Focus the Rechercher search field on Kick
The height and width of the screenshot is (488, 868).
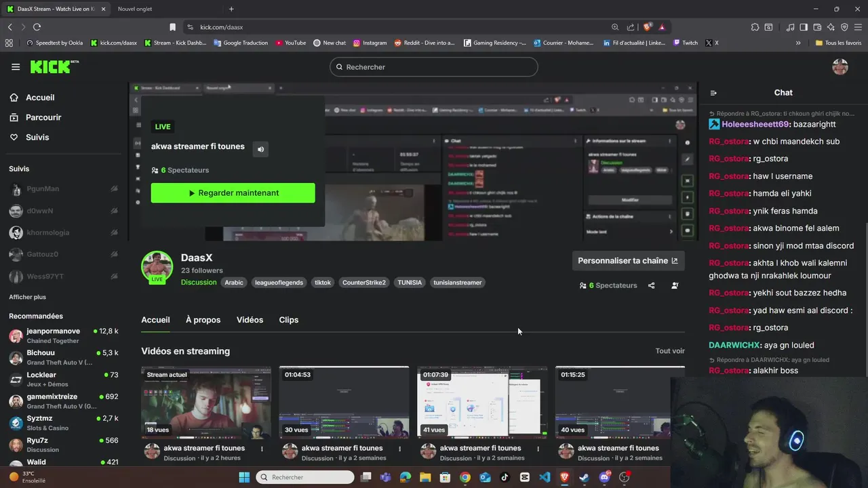tap(434, 67)
